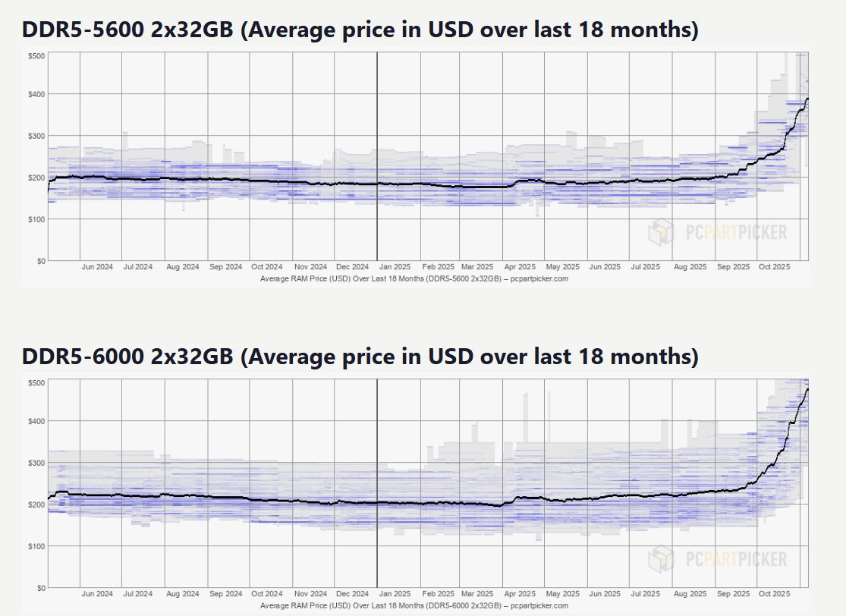Pick Sep 2024 label on DDR5-6000 chart
Viewport: 846px width, 616px height.
[x=225, y=594]
